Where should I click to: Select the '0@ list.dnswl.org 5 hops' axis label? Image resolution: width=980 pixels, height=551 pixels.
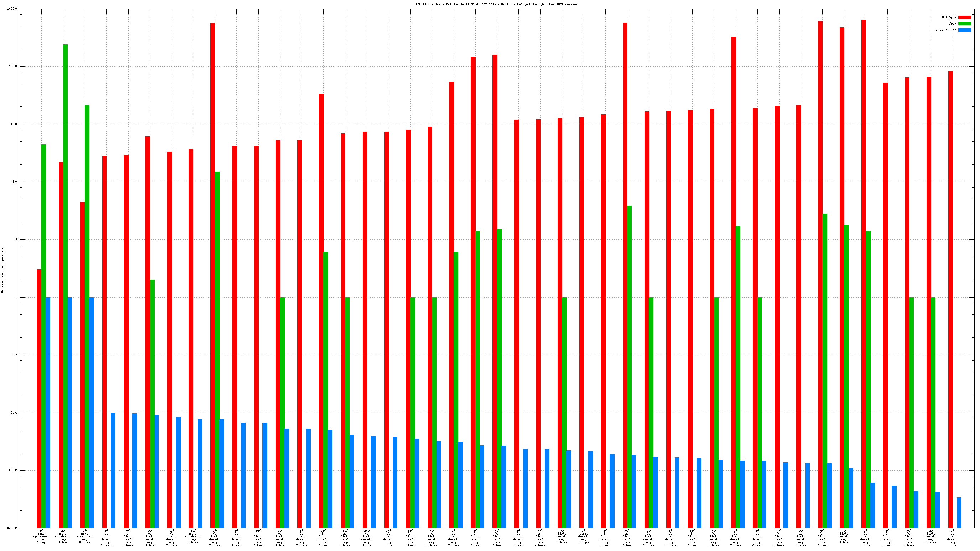click(562, 536)
